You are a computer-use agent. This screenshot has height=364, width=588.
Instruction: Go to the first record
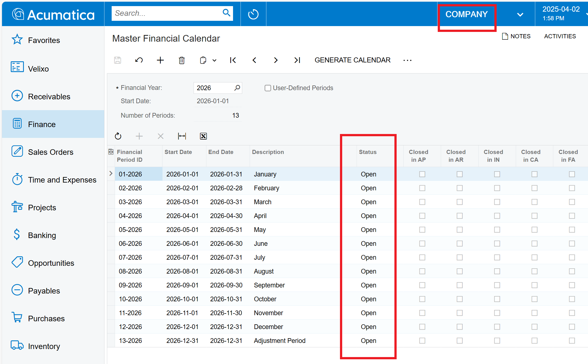(x=233, y=60)
